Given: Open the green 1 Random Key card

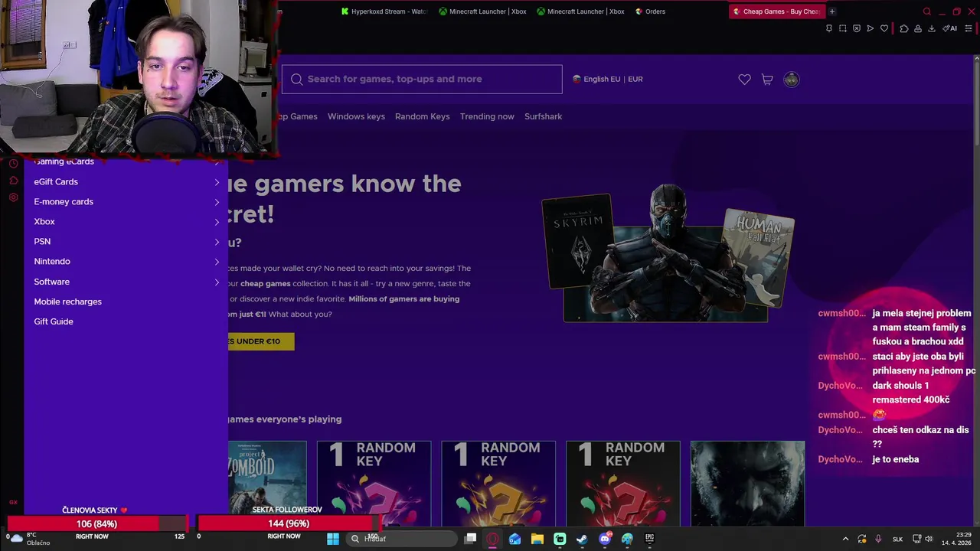Looking at the screenshot, I should (x=374, y=483).
